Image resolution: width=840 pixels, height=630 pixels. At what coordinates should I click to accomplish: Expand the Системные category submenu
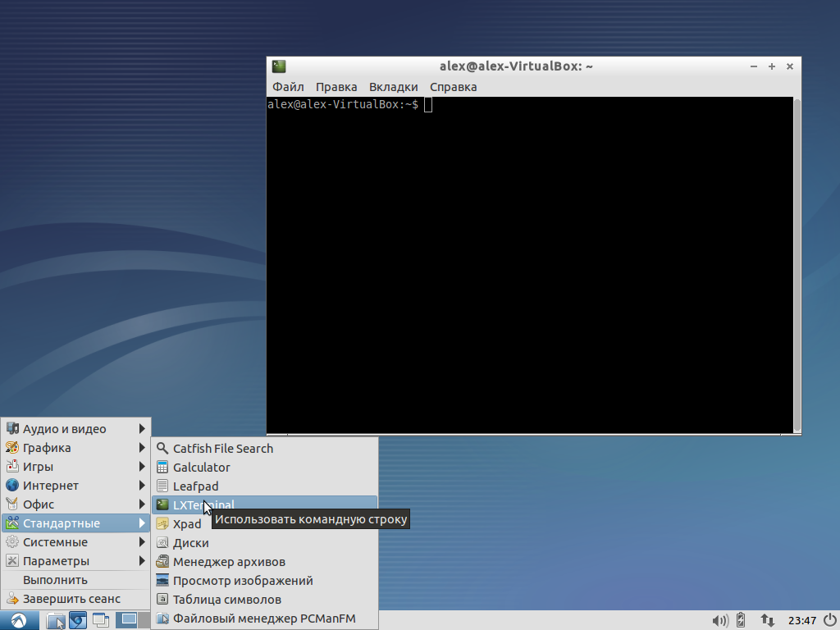coord(75,542)
